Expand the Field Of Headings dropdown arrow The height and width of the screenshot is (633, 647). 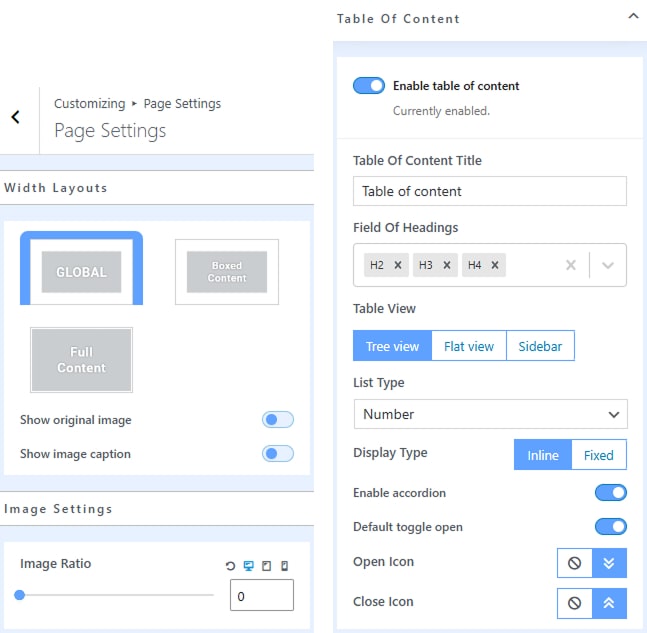(608, 265)
